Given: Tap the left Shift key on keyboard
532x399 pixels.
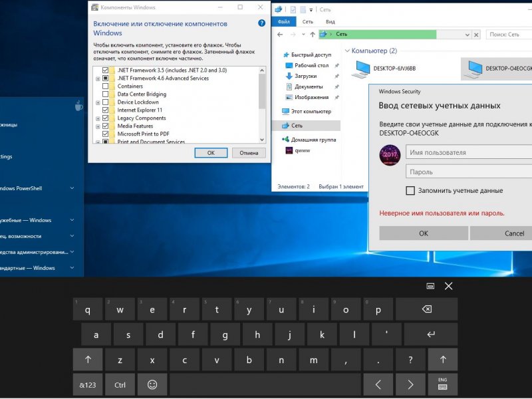Looking at the screenshot, I should [88, 359].
